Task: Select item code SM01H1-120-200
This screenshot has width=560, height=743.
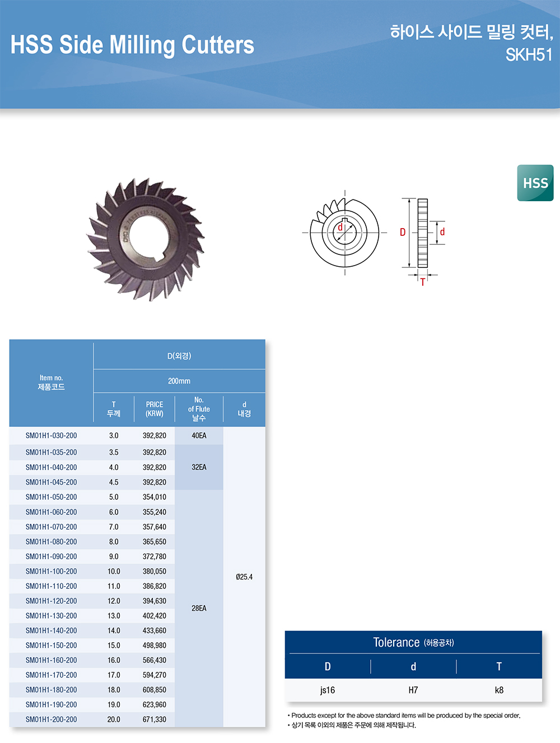Action: pos(52,601)
